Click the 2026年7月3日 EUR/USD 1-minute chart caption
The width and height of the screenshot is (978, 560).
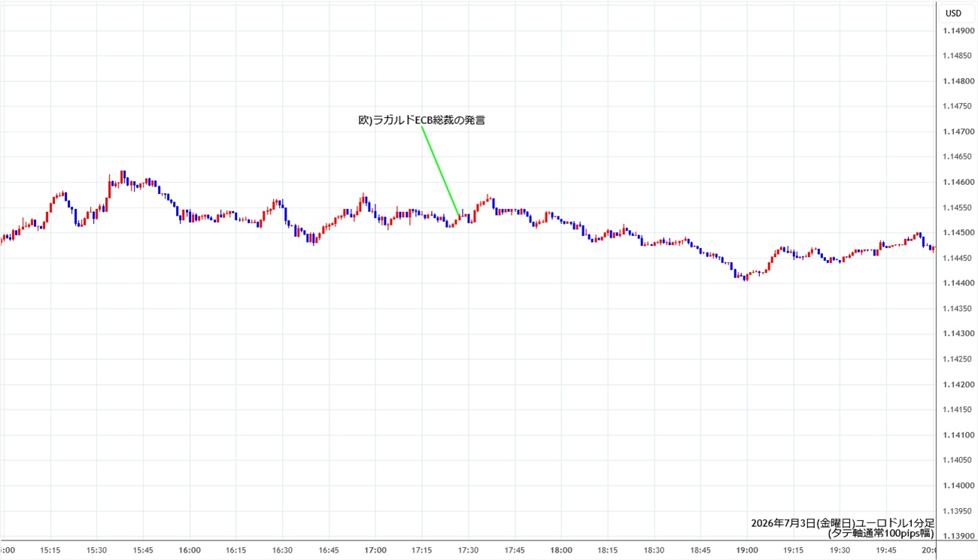pyautogui.click(x=843, y=522)
